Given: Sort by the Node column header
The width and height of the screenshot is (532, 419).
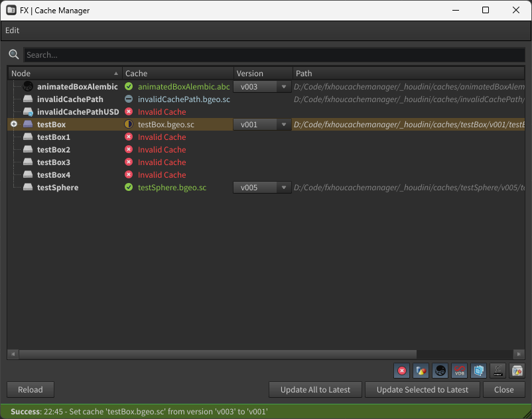Looking at the screenshot, I should [64, 74].
